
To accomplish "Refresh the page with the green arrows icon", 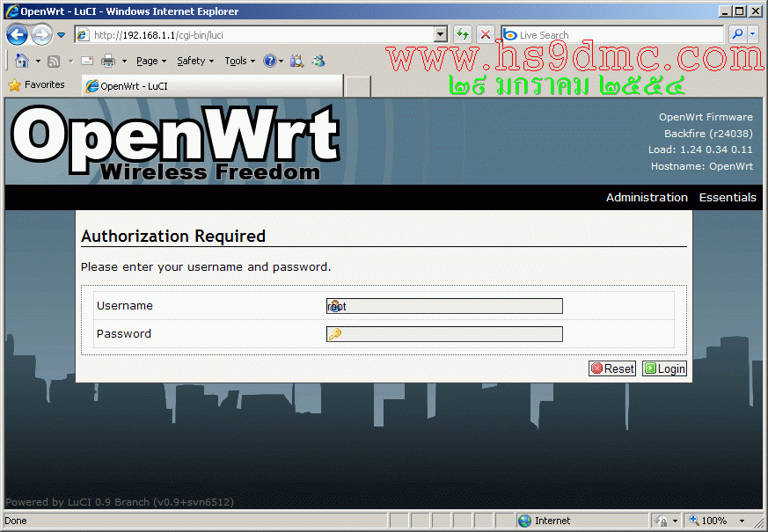I will click(463, 35).
